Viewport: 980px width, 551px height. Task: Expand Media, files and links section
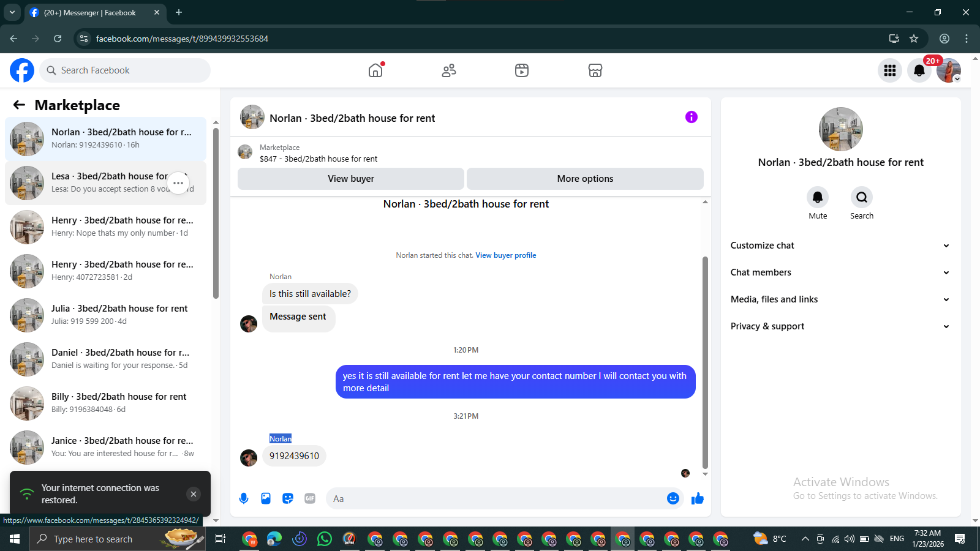pyautogui.click(x=840, y=299)
